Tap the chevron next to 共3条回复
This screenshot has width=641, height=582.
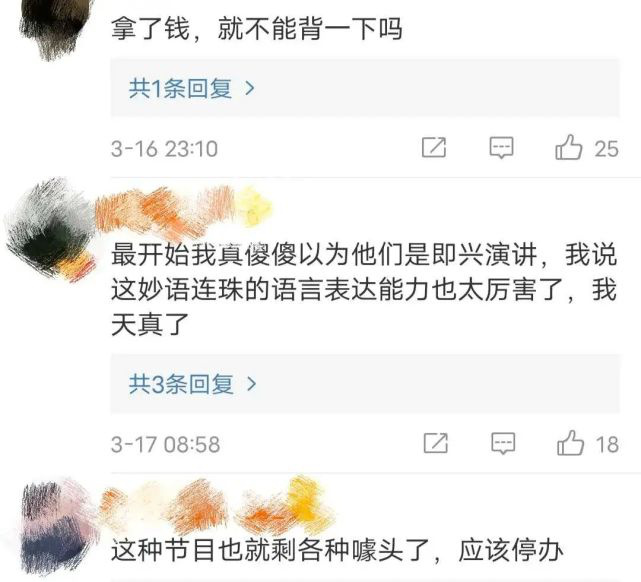252,384
